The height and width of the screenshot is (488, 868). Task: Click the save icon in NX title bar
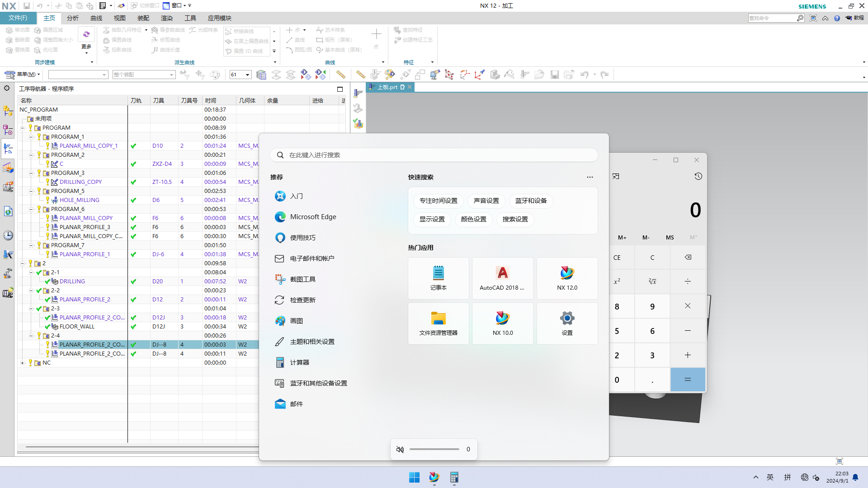27,6
